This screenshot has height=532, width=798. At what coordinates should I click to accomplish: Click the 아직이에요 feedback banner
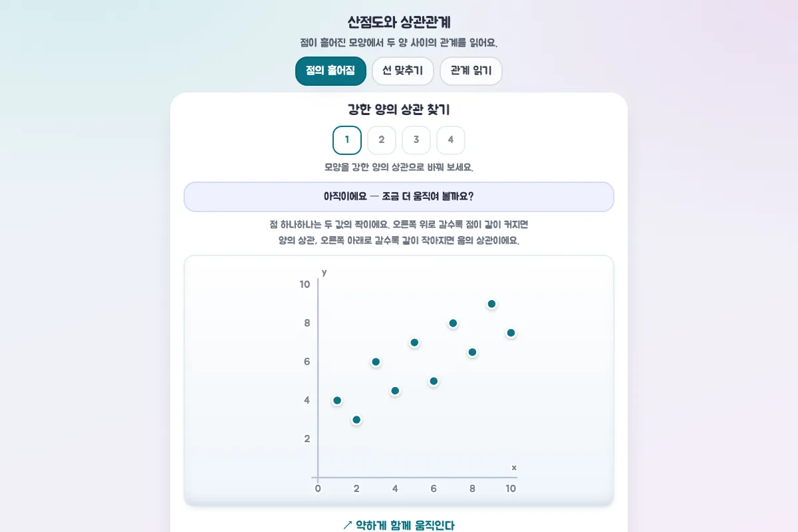(x=399, y=197)
